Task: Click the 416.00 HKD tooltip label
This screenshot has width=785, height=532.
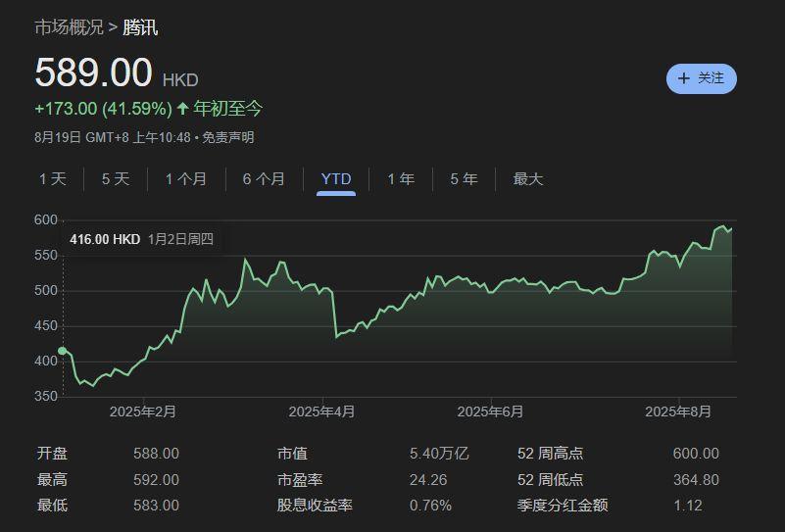Action: coord(105,239)
